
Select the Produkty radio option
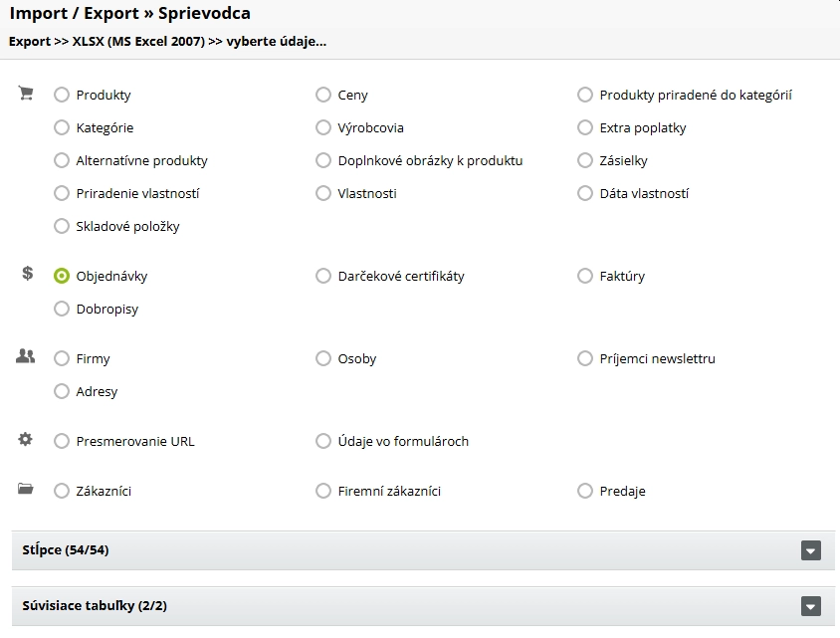pyautogui.click(x=62, y=95)
